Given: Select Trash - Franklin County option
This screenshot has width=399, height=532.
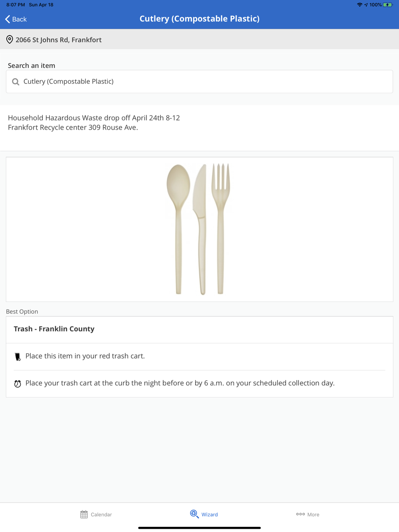Looking at the screenshot, I should 199,330.
